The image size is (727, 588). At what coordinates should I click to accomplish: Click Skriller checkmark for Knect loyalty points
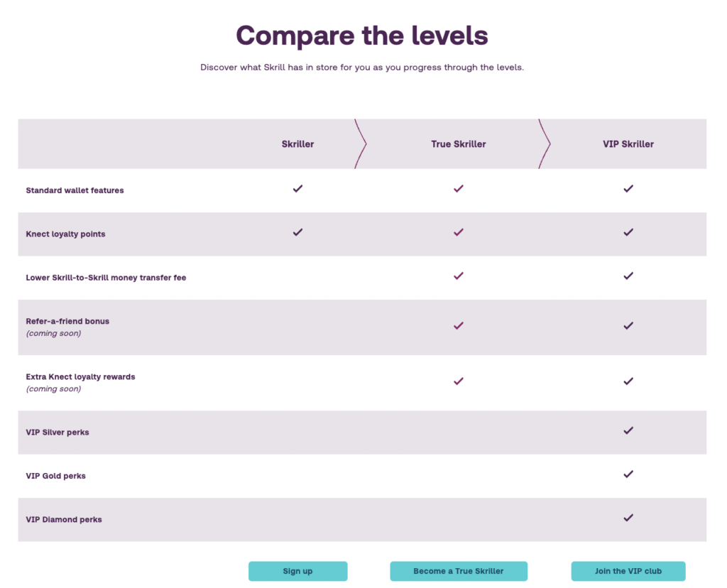pyautogui.click(x=297, y=232)
